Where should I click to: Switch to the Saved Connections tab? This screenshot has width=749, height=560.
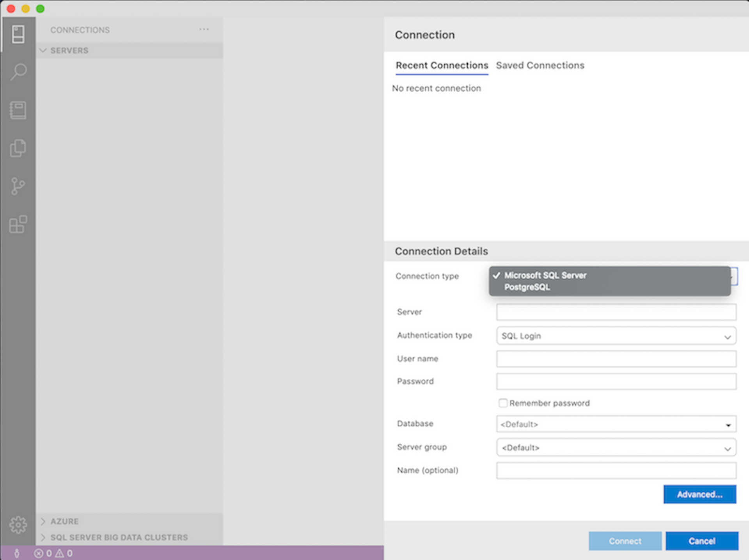540,65
